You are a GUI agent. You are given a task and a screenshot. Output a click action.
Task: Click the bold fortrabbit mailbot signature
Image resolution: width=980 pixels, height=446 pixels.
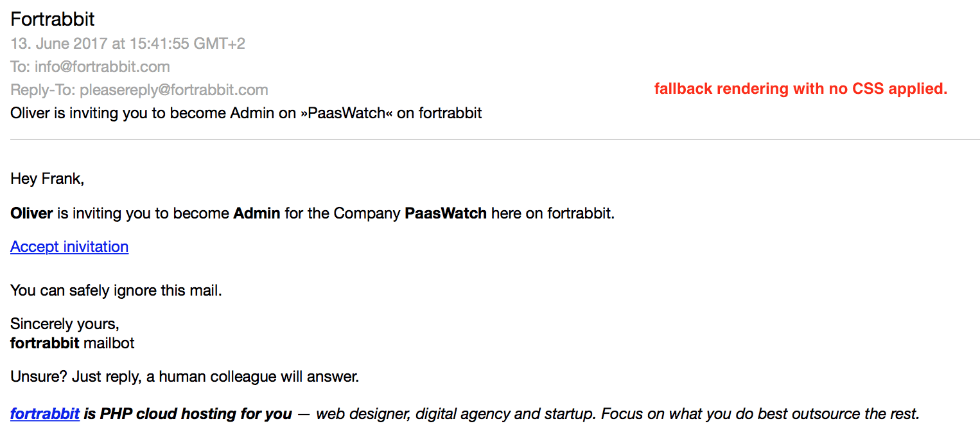click(x=44, y=343)
